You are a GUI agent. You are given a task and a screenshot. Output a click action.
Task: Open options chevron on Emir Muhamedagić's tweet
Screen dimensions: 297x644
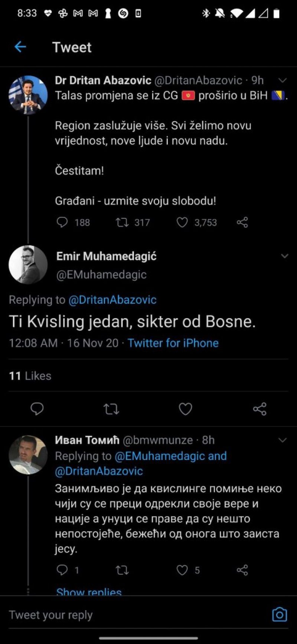click(x=285, y=256)
